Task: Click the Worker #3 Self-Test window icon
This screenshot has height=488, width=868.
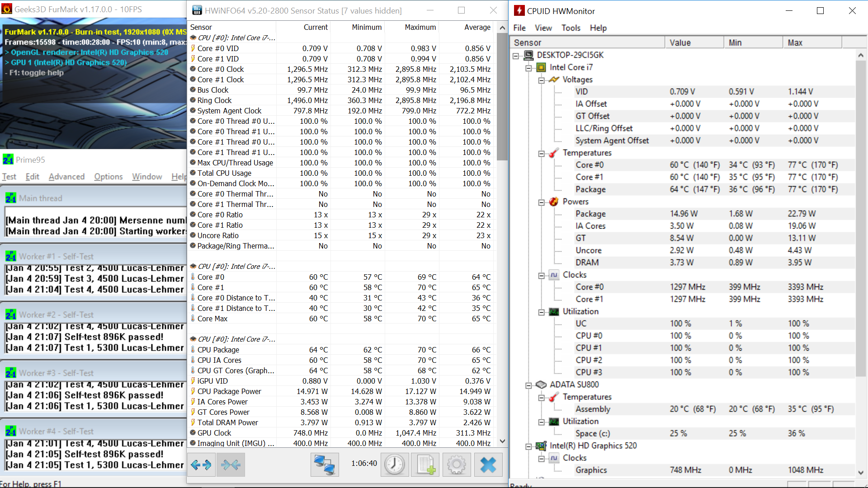Action: tap(11, 373)
